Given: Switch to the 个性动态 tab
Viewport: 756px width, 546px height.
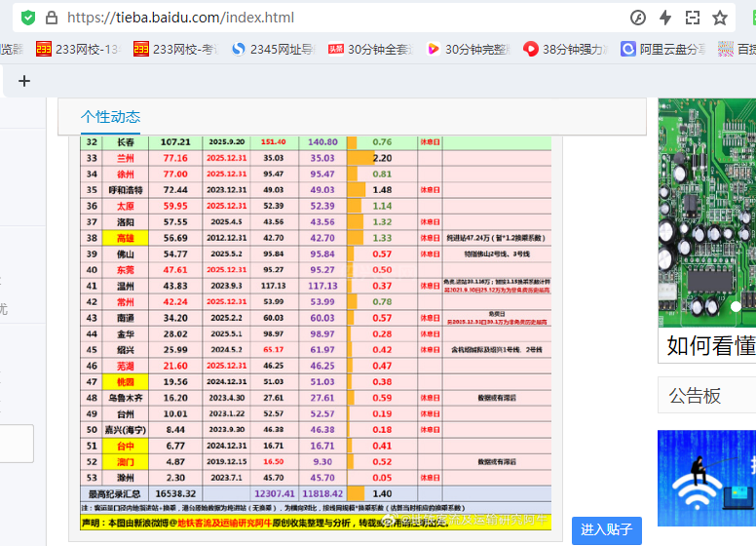Looking at the screenshot, I should [110, 116].
